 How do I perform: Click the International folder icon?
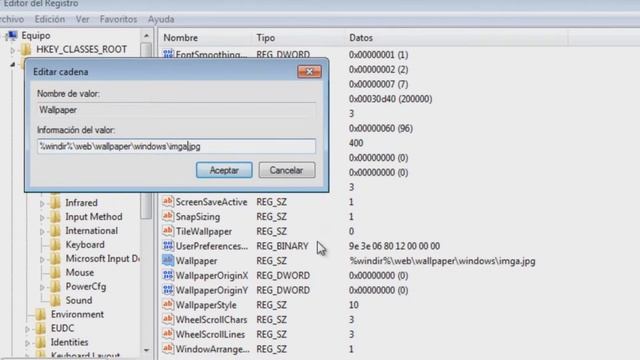[x=55, y=231]
